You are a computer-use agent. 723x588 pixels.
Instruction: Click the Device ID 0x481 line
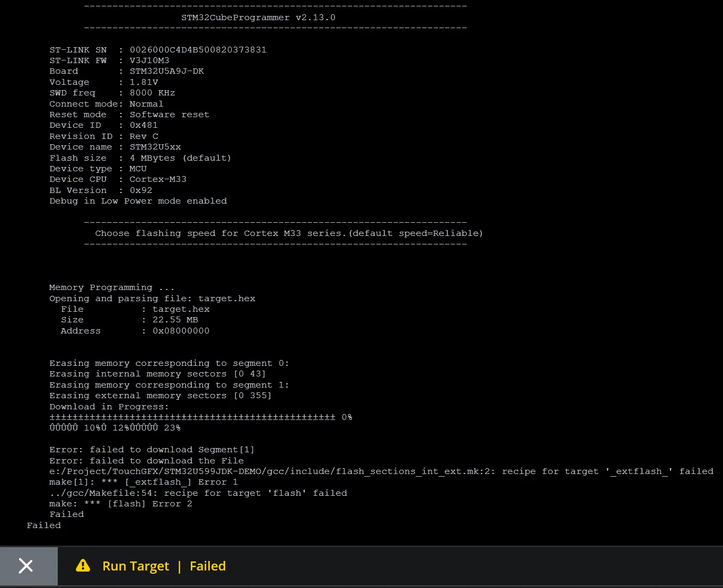point(103,125)
